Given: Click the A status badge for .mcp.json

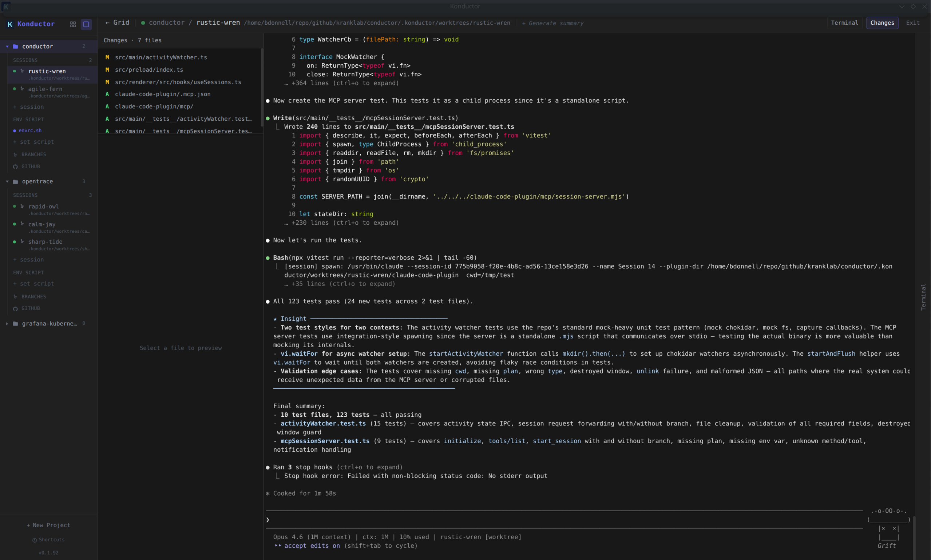Looking at the screenshot, I should coord(107,94).
